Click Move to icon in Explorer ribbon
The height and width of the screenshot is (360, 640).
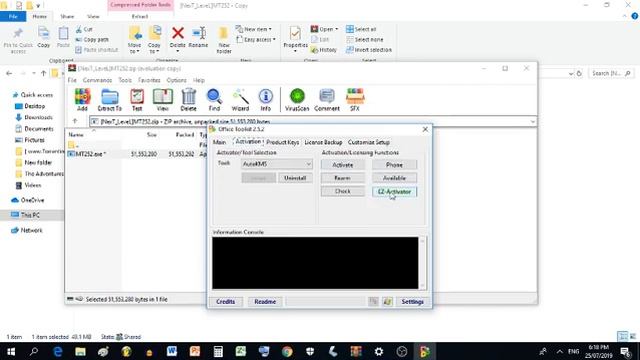134,40
